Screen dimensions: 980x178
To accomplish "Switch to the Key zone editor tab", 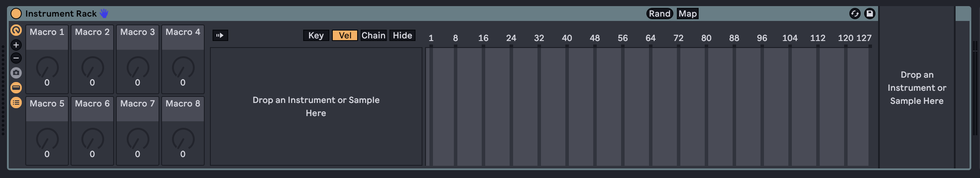I will tap(316, 35).
